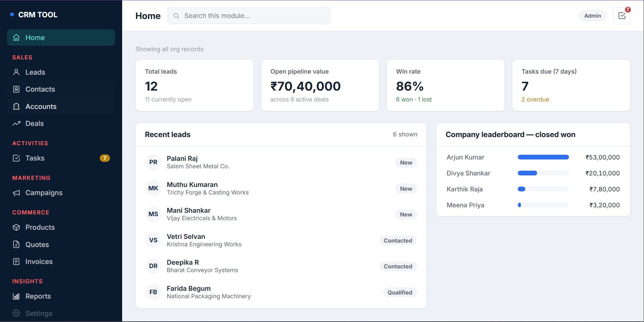Click Karthik Raja's leaderboard progress bar
This screenshot has width=644, height=322.
tap(543, 189)
